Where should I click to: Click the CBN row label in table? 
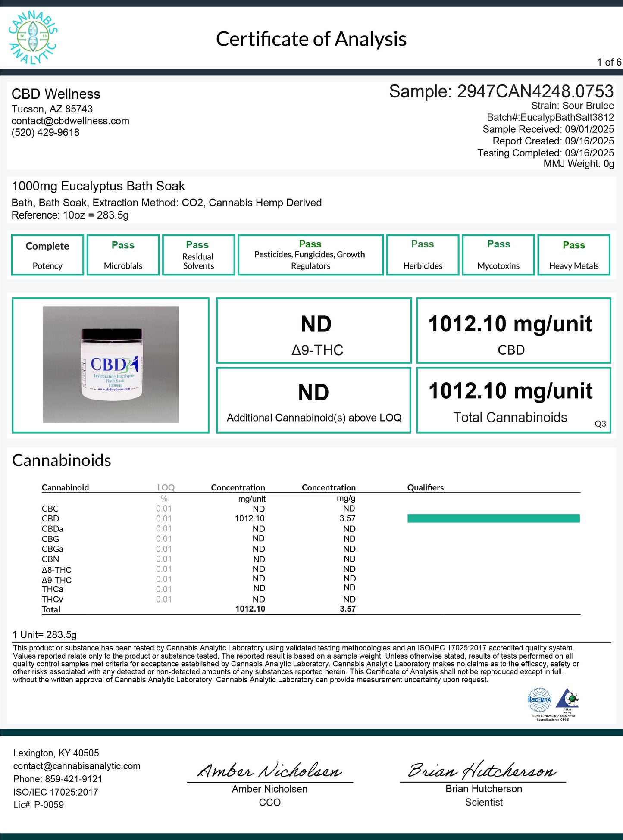50,559
